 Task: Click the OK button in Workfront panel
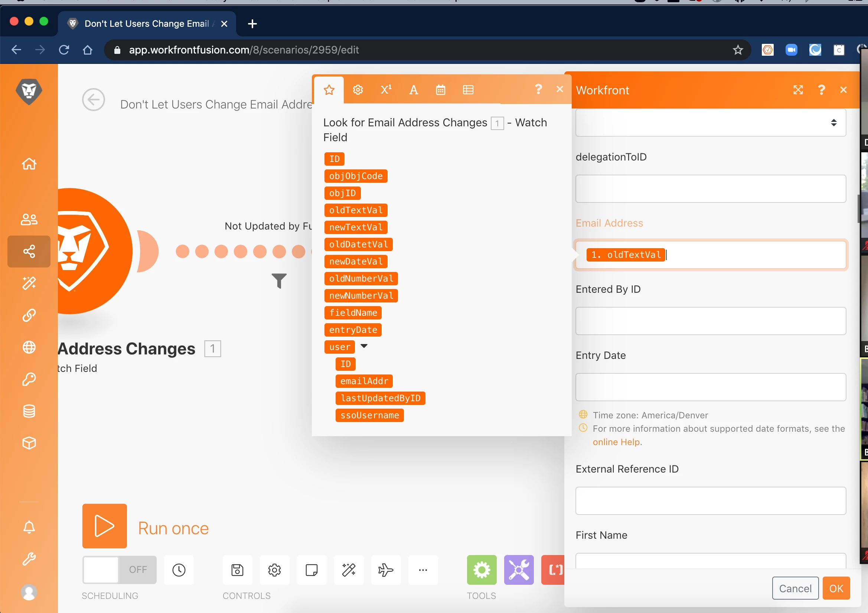(836, 588)
